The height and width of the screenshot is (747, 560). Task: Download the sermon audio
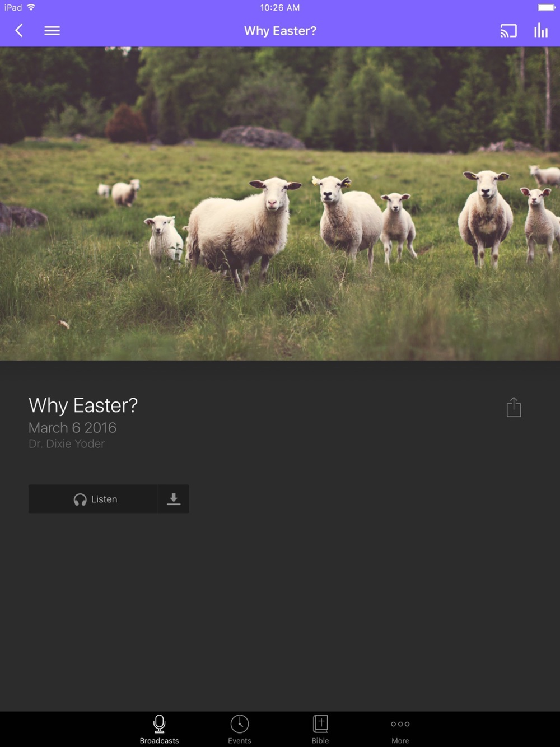click(x=174, y=499)
